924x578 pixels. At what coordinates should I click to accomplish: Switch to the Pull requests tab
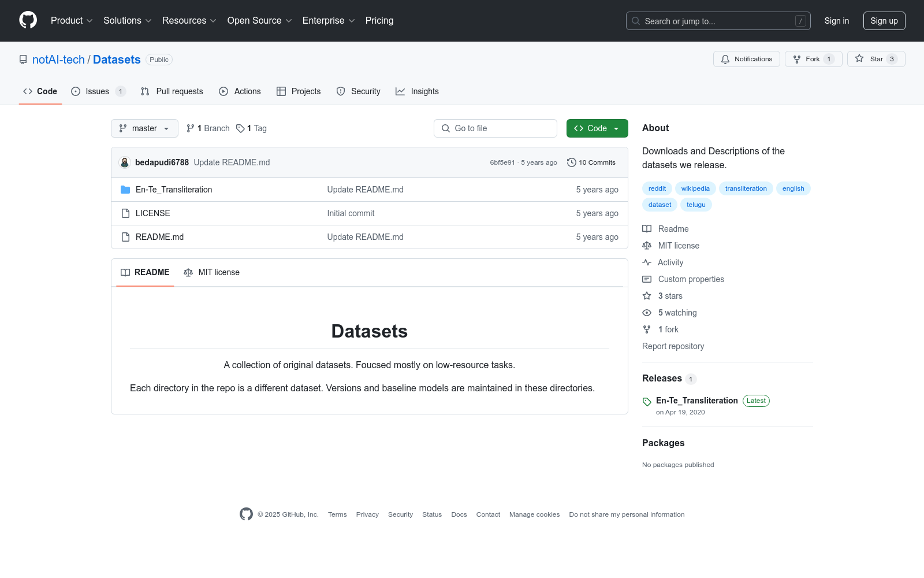coord(172,91)
